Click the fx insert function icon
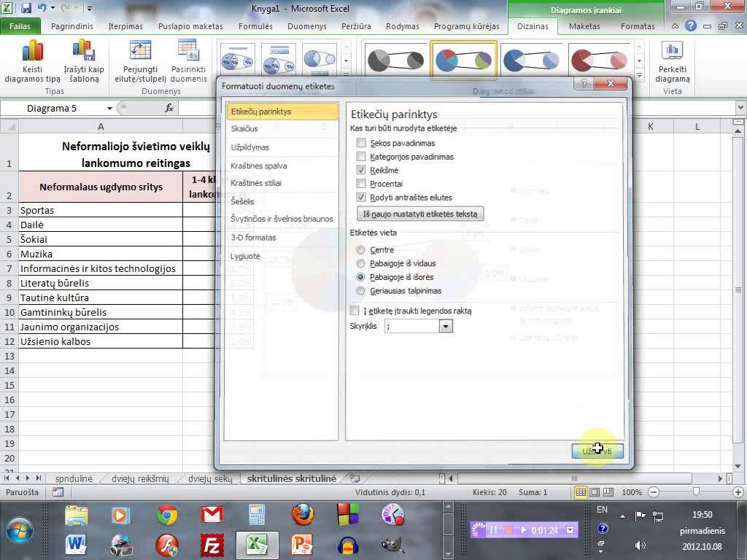This screenshot has height=560, width=747. click(x=169, y=108)
